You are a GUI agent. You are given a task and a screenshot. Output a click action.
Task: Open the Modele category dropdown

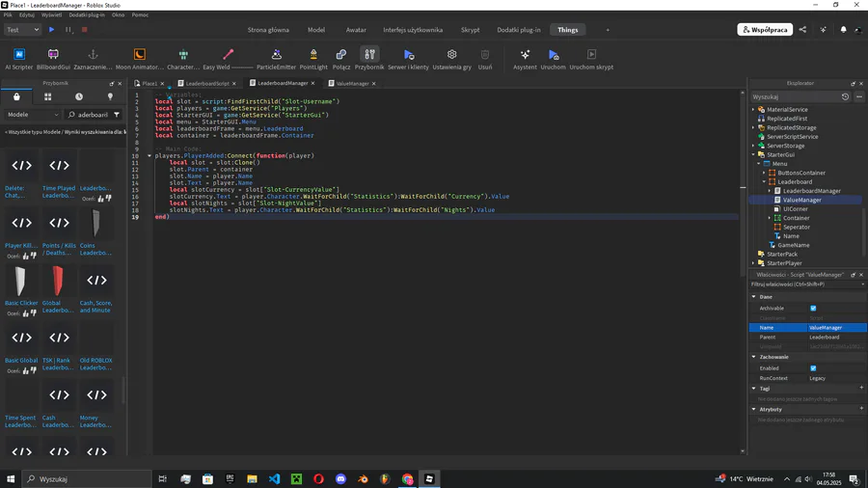coord(33,115)
